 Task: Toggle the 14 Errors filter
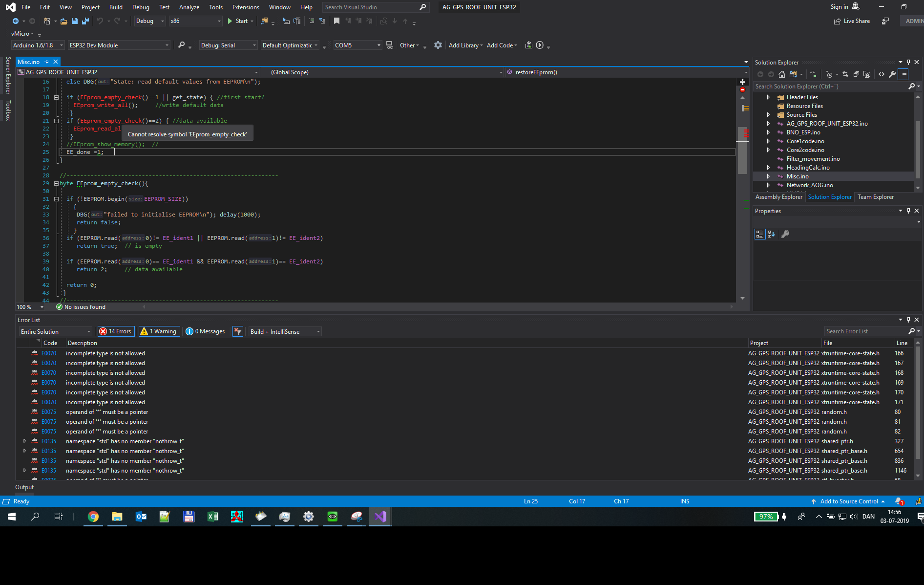[x=116, y=331]
